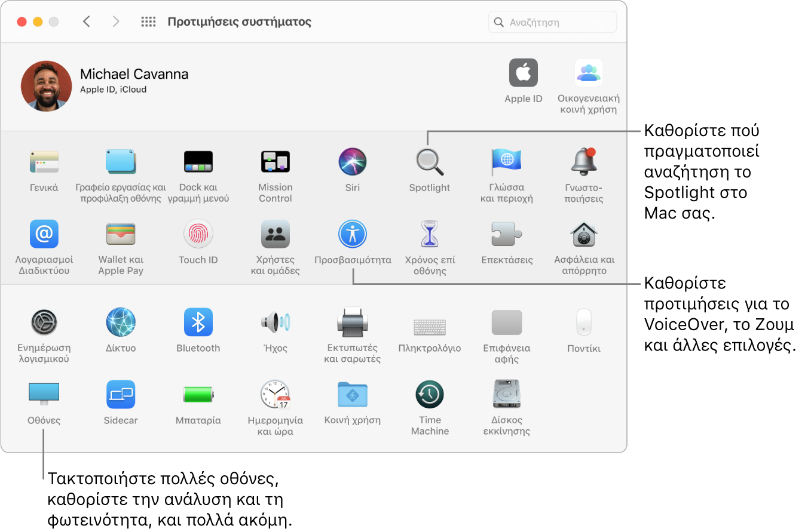The width and height of the screenshot is (811, 532).
Task: Click the Michael Cavanna account name
Action: [134, 74]
